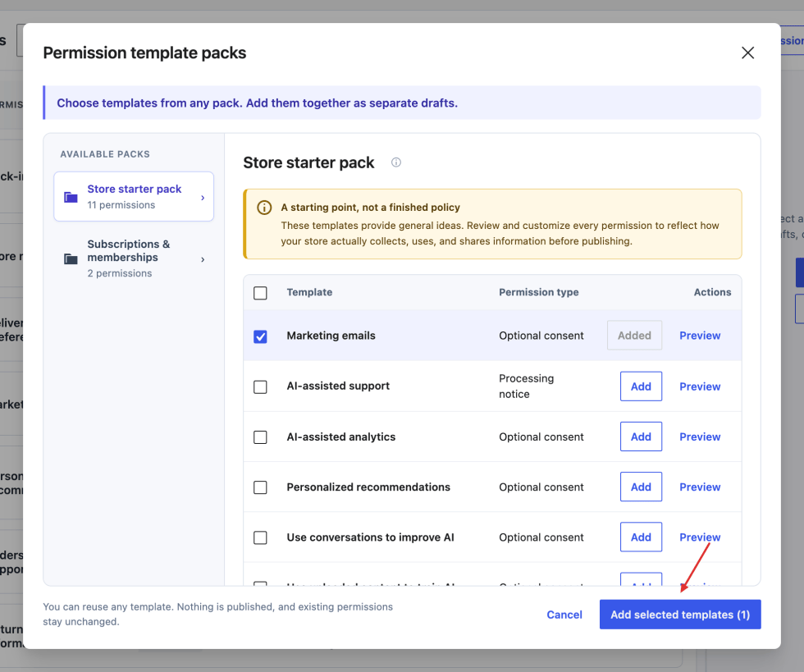
Task: Click Optional consent in Marketing emails row
Action: tap(541, 336)
